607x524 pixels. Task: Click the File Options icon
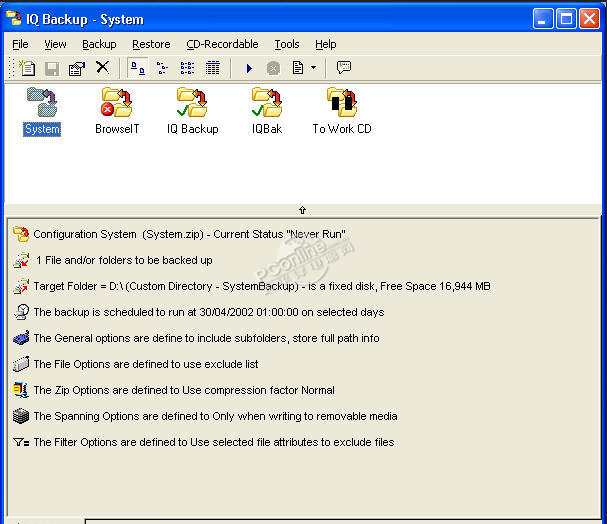tap(21, 364)
